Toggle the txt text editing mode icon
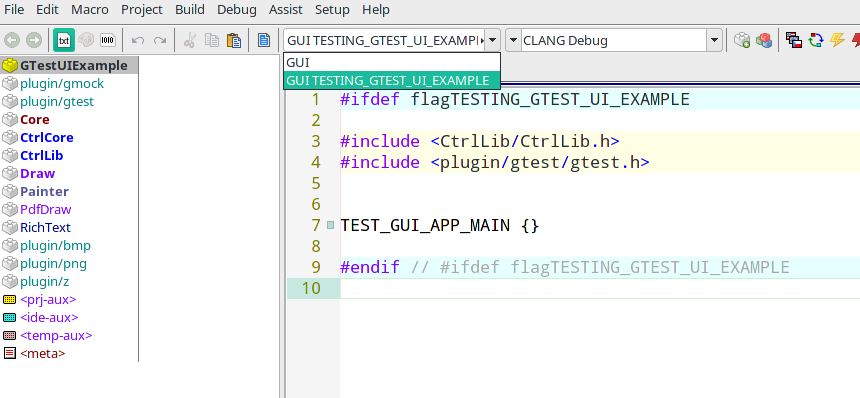Screen dimensions: 860x398 64,40
